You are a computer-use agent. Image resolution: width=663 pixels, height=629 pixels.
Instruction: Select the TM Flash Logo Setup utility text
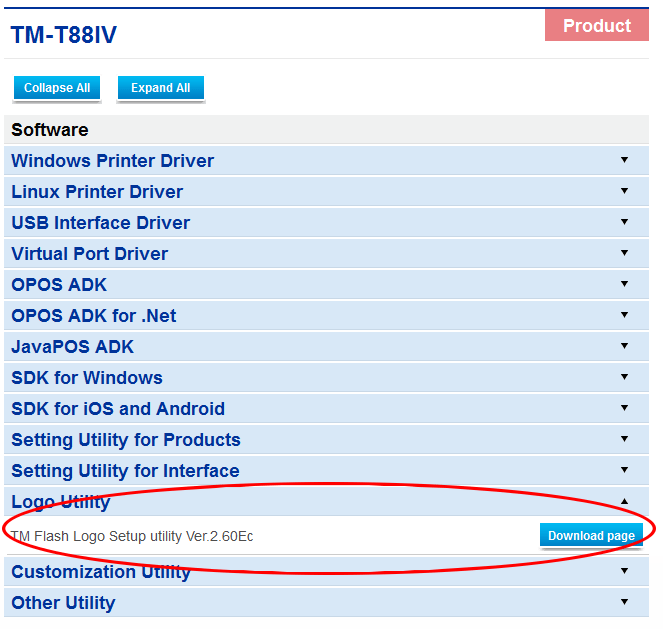(132, 536)
